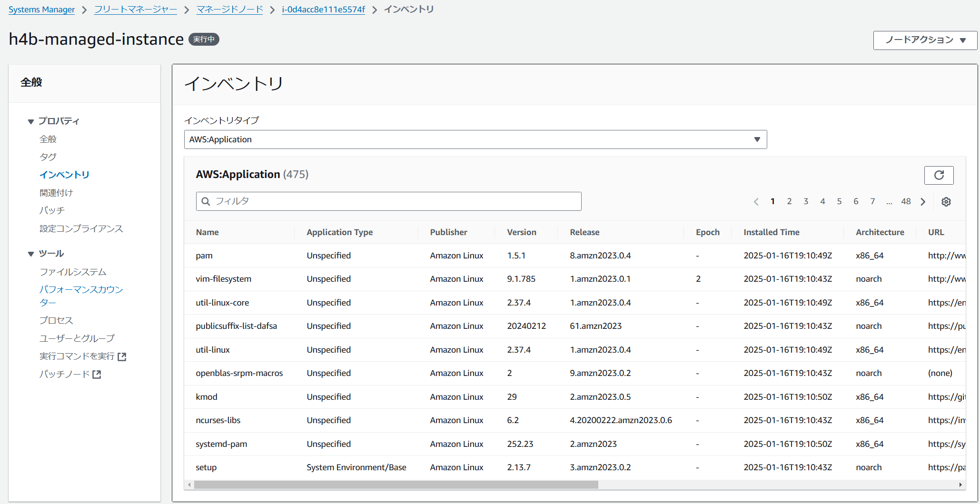
Task: Click the external link icon beside 実行コマンドを実行
Action: click(x=122, y=356)
